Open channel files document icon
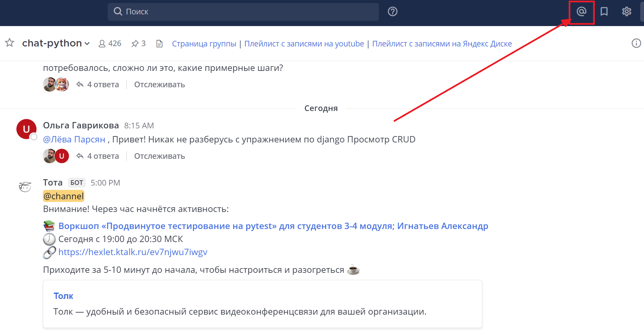 coord(159,44)
